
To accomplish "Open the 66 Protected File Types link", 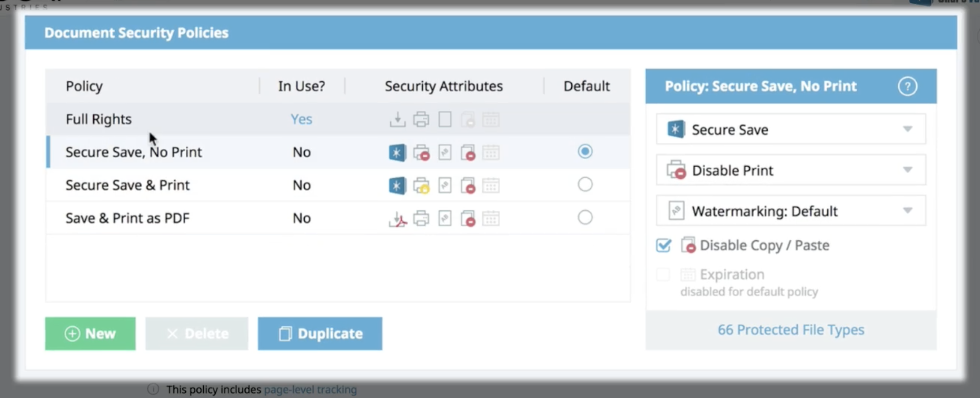I will (791, 329).
